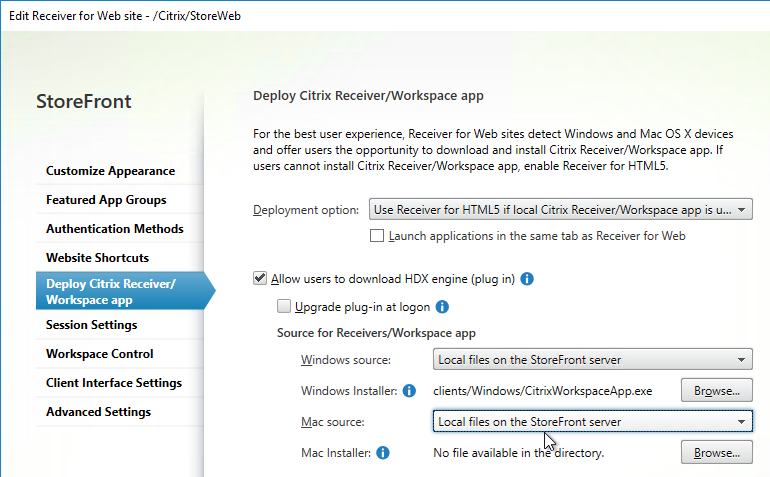
Task: Open Featured App Groups section
Action: pyautogui.click(x=106, y=200)
